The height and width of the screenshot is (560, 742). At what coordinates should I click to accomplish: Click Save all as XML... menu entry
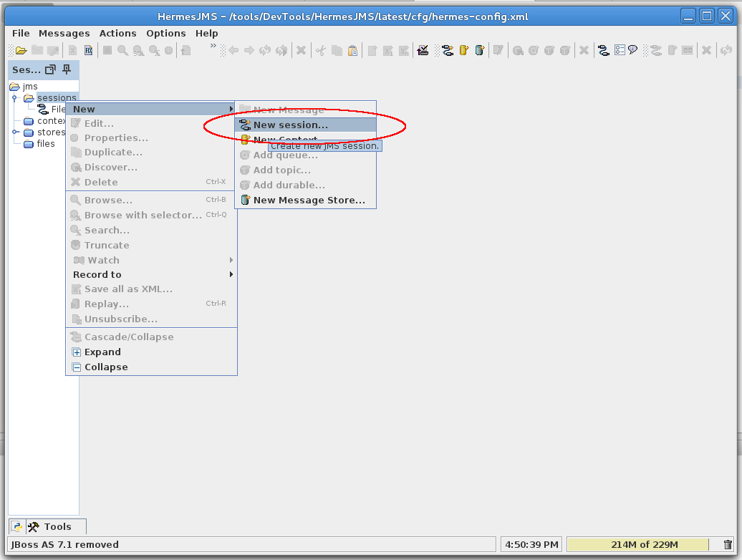(151, 289)
